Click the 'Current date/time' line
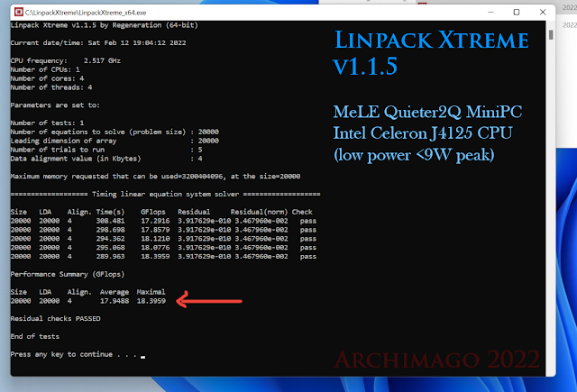The width and height of the screenshot is (577, 392). 98,42
